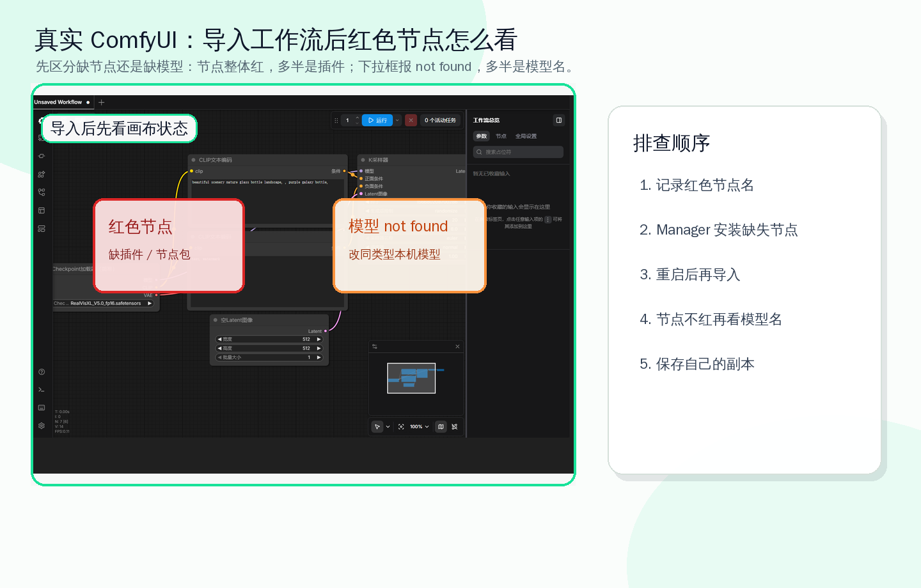
Task: Click the 正面条件 input socket
Action: pos(361,179)
